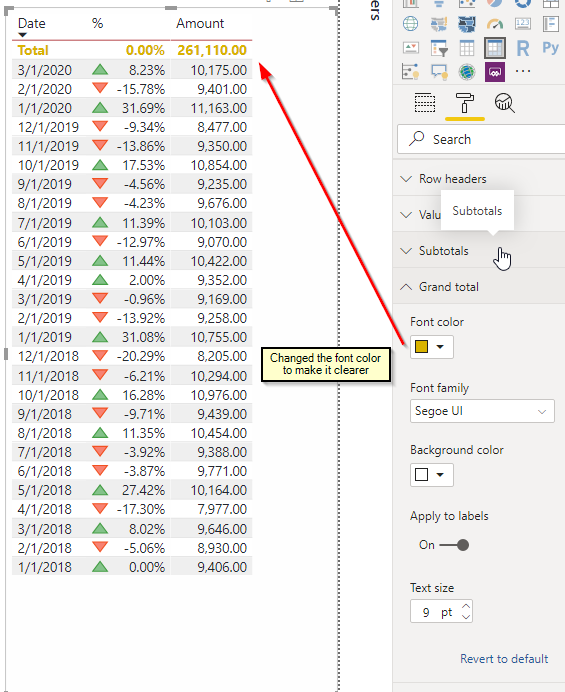Select the Donut chart visualization
Image resolution: width=565 pixels, height=692 pixels.
pyautogui.click(x=523, y=3)
